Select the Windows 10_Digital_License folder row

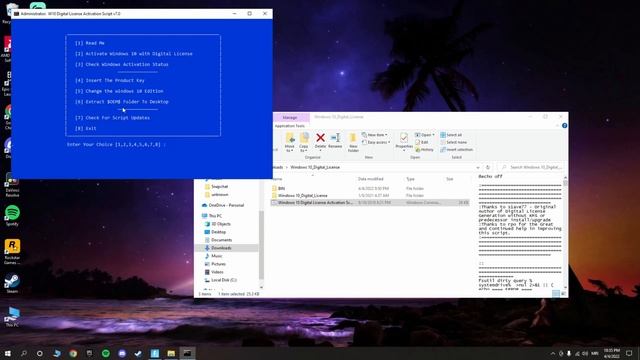[x=370, y=196]
